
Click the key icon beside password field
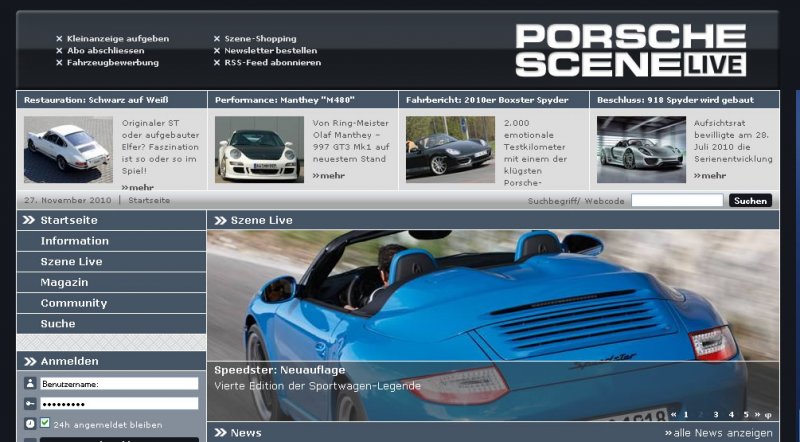(x=30, y=404)
